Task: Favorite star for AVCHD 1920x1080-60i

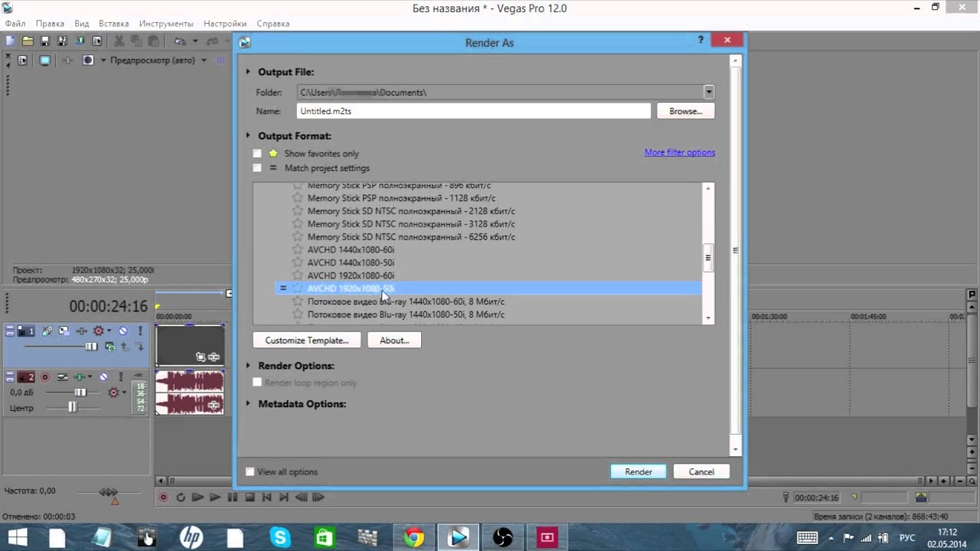Action: click(298, 275)
